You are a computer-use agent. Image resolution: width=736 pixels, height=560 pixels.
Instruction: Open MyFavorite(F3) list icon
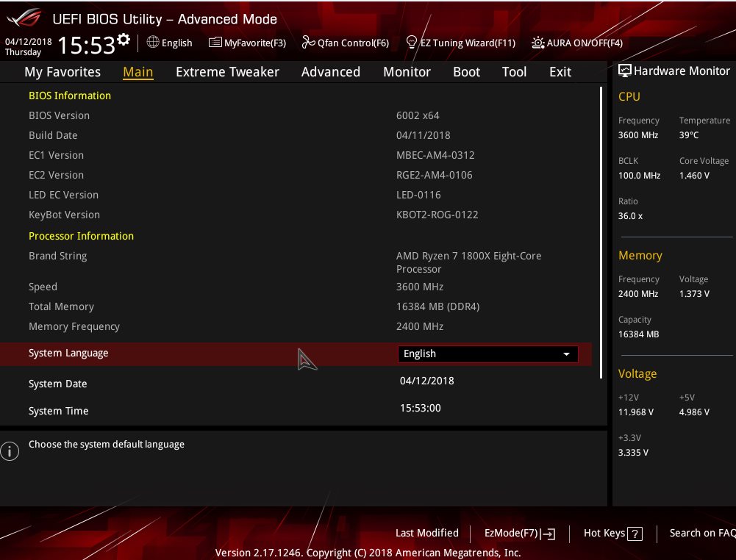point(215,42)
